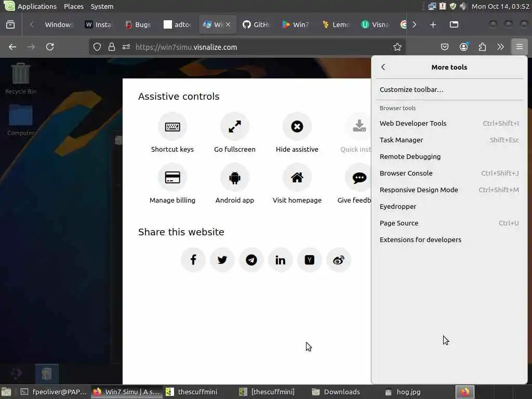The height and width of the screenshot is (399, 532).
Task: Click the Android app robot icon
Action: pyautogui.click(x=235, y=178)
